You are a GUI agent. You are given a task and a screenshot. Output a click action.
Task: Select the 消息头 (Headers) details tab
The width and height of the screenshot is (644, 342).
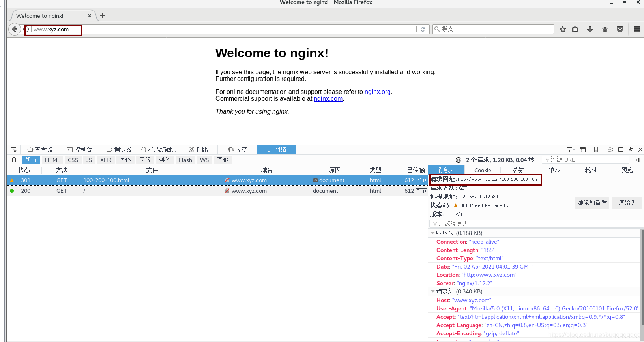point(446,170)
